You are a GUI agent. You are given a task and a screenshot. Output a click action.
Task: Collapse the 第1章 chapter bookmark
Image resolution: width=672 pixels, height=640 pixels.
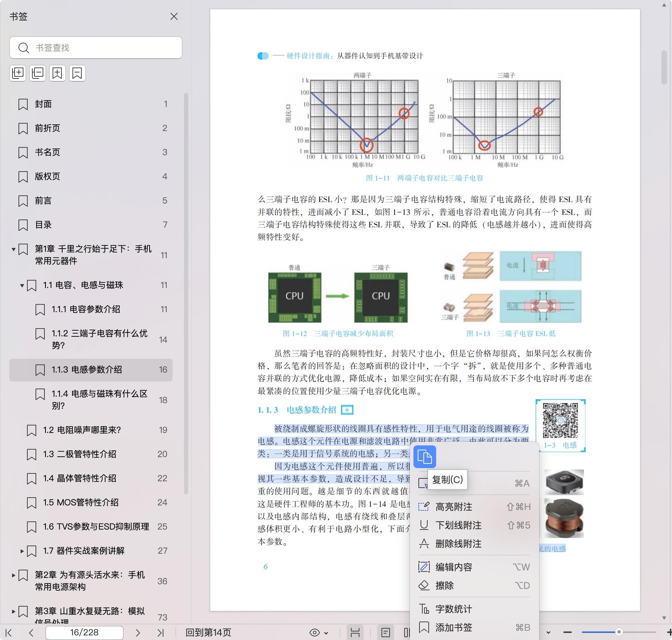[13, 249]
